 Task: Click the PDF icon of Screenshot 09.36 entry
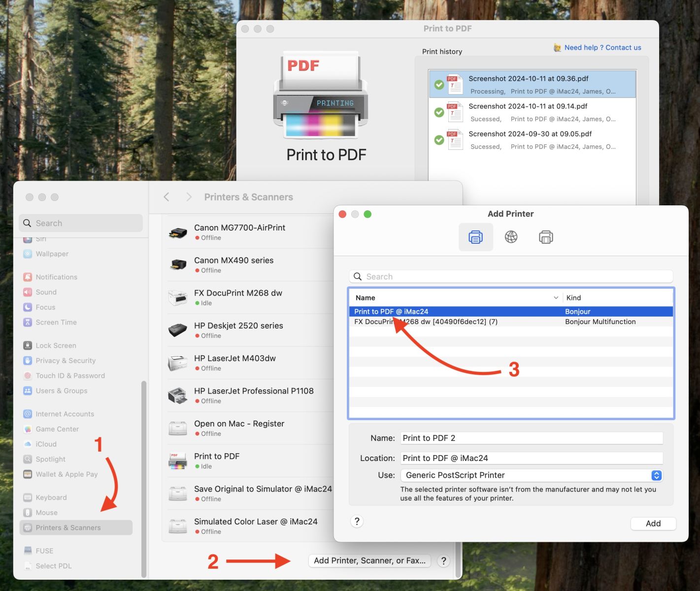point(455,84)
